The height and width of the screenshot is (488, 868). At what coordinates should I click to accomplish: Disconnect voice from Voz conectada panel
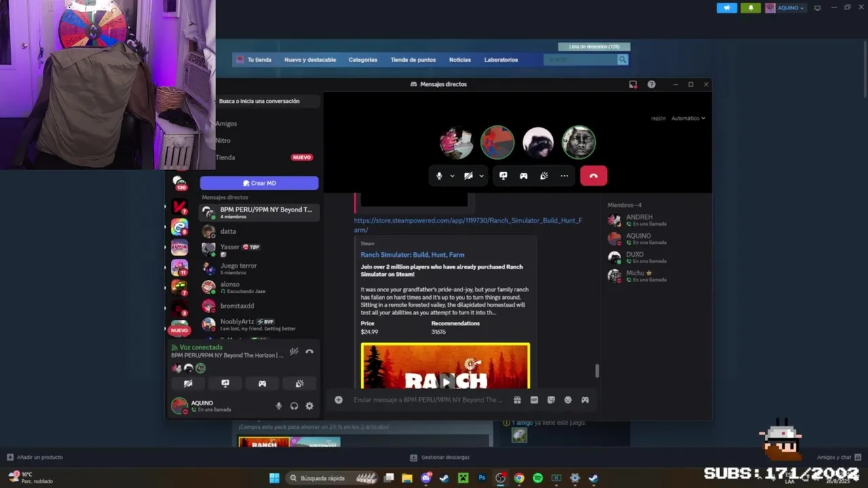point(309,351)
